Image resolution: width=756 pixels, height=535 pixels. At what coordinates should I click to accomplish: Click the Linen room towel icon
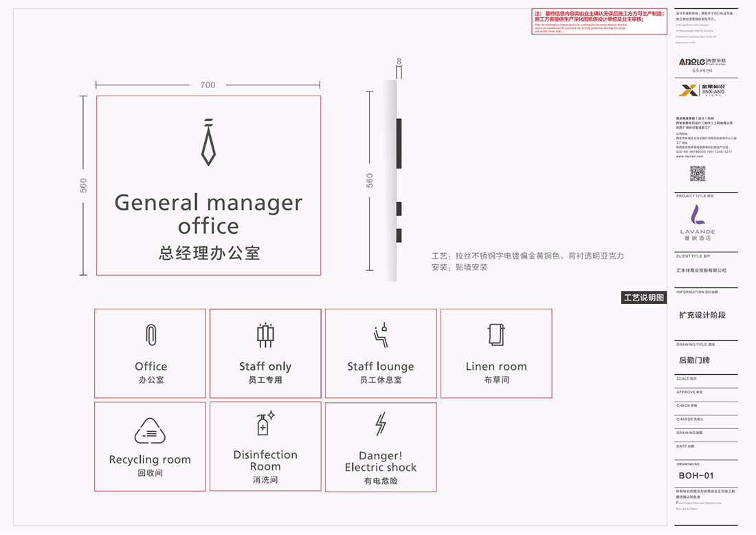496,335
